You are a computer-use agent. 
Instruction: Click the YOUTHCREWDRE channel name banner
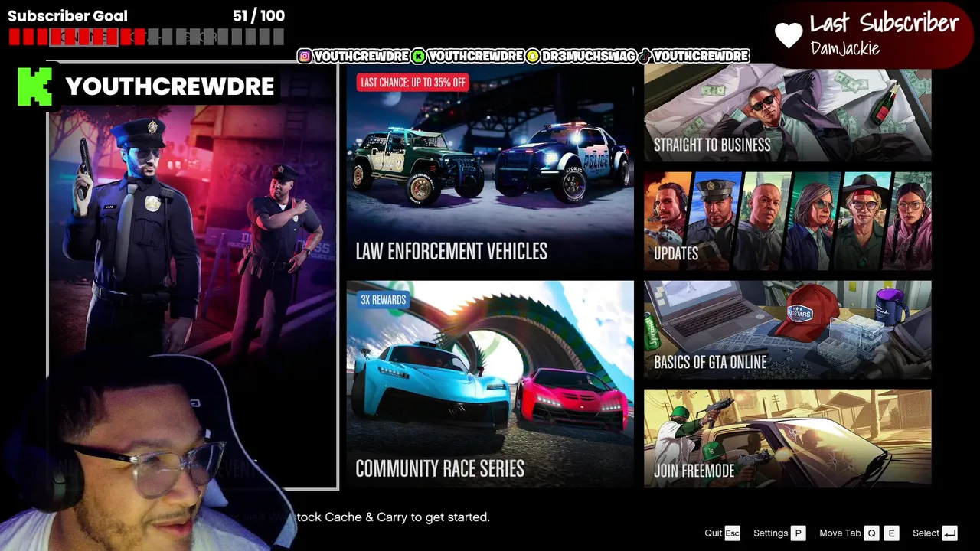tap(170, 86)
